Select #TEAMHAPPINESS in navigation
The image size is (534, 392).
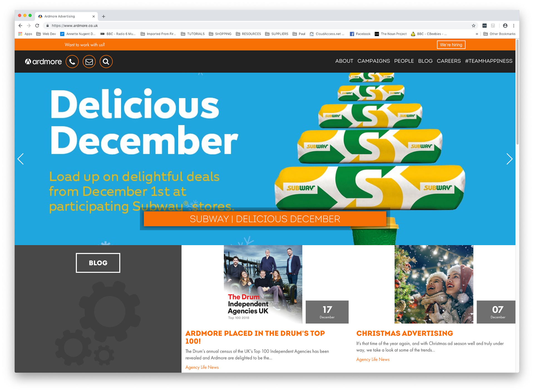[x=489, y=61]
